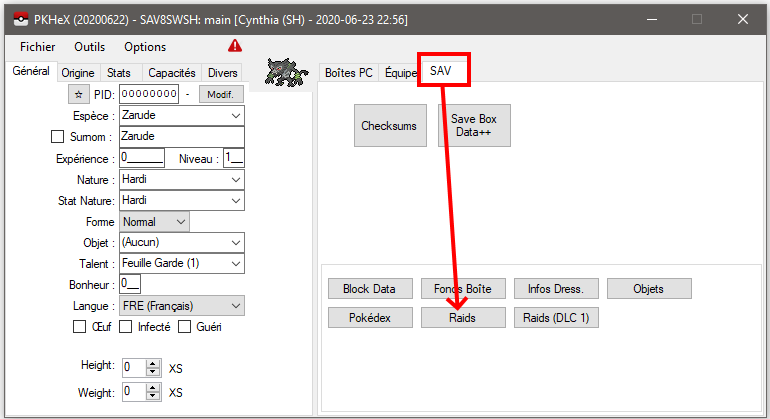
Task: Open the Stats tab
Action: [119, 73]
